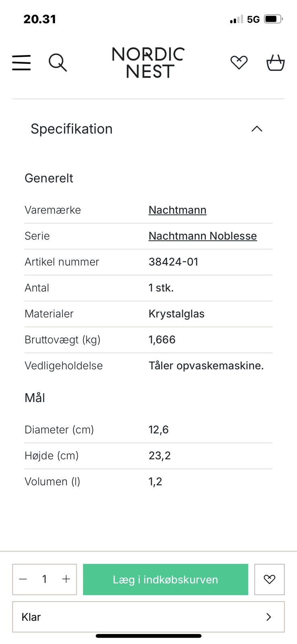Collapse the Specifikation section chevron
This screenshot has width=297, height=644.
256,129
